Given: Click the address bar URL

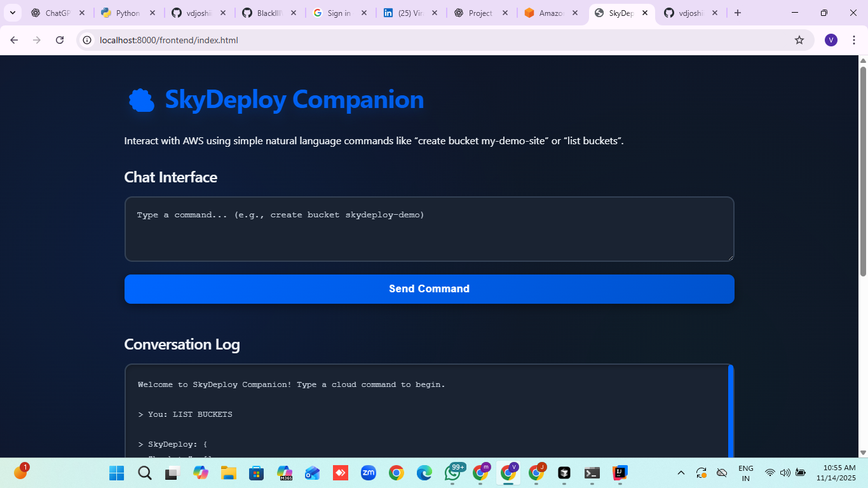Looking at the screenshot, I should click(x=169, y=40).
